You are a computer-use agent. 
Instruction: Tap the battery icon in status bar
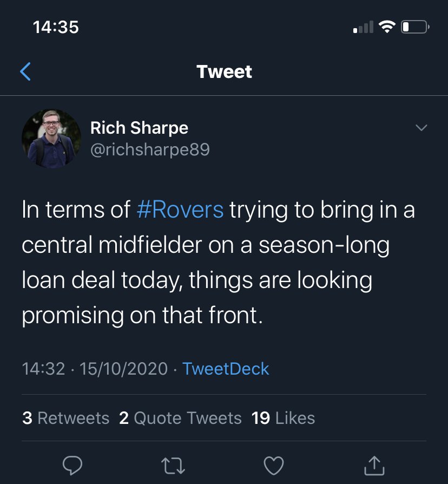415,27
